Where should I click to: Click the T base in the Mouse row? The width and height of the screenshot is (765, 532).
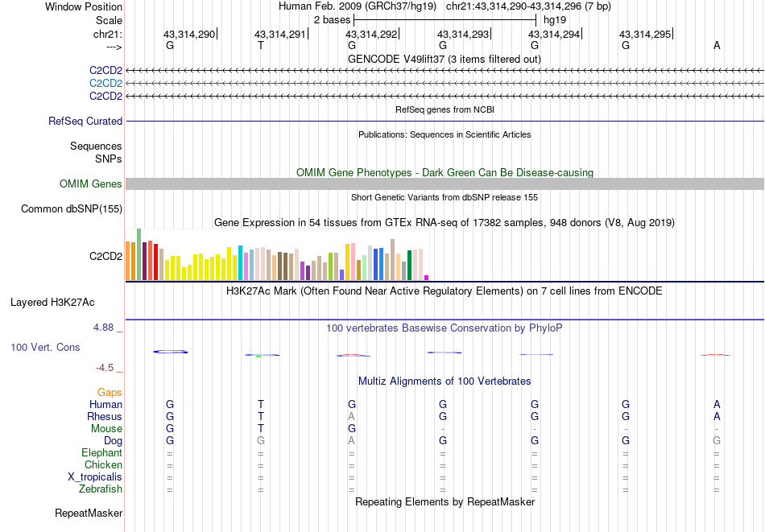[x=261, y=429]
